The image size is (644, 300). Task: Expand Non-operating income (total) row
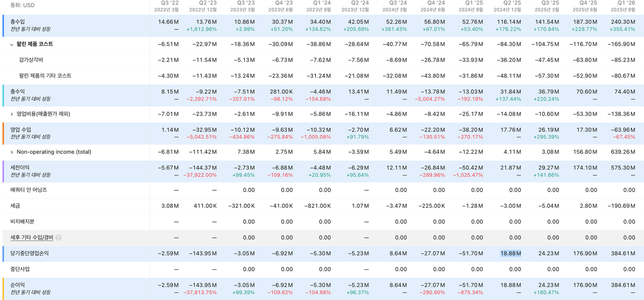point(12,152)
